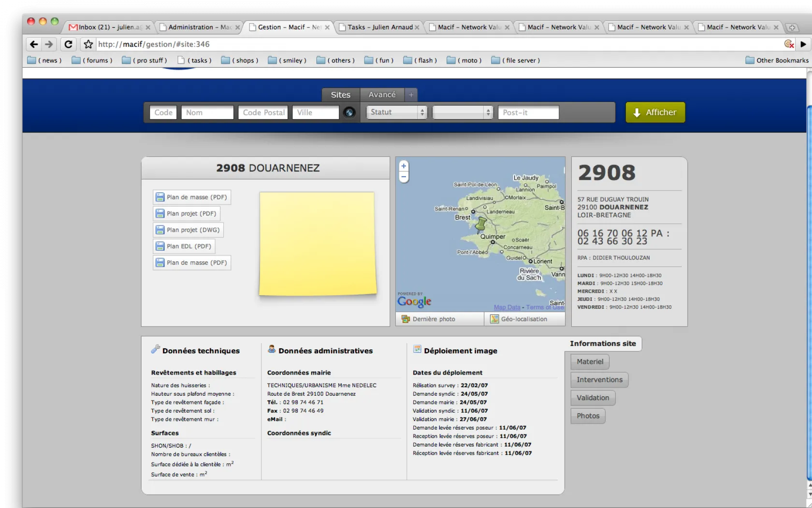Viewport: 812px width, 508px height.
Task: Zoom out on the Google map
Action: tap(404, 177)
